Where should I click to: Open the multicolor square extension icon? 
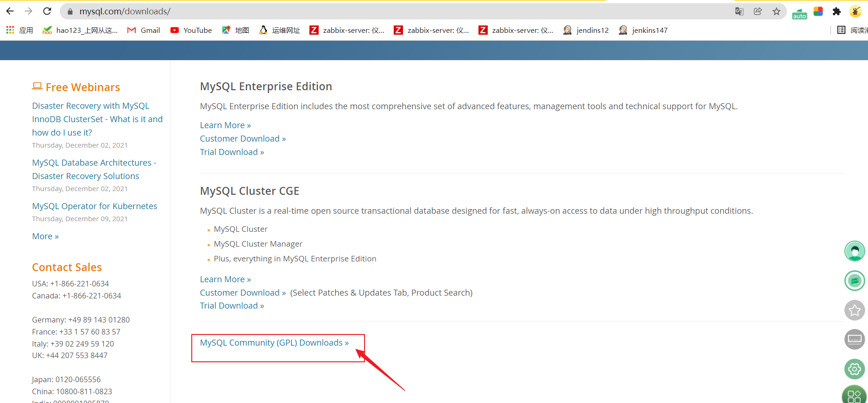(818, 11)
